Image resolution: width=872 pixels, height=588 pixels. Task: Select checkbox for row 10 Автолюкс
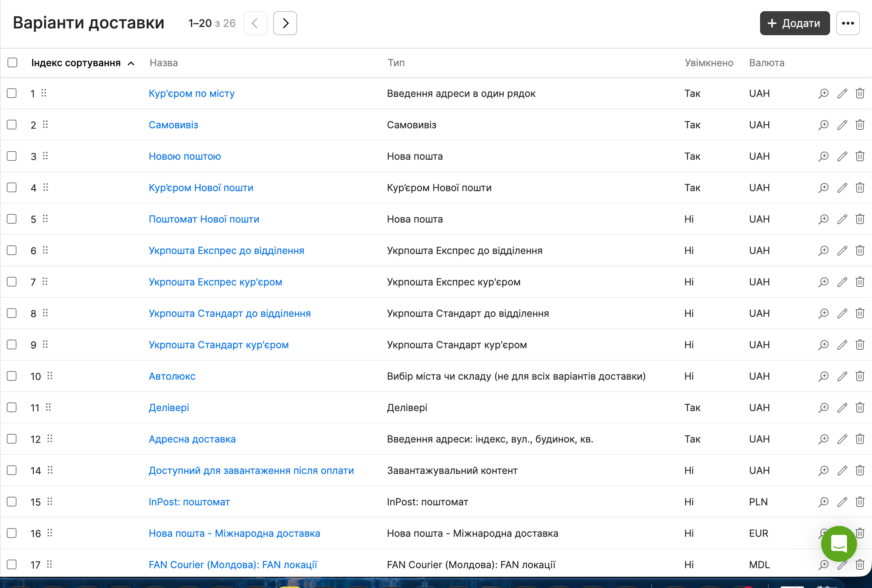pos(12,376)
